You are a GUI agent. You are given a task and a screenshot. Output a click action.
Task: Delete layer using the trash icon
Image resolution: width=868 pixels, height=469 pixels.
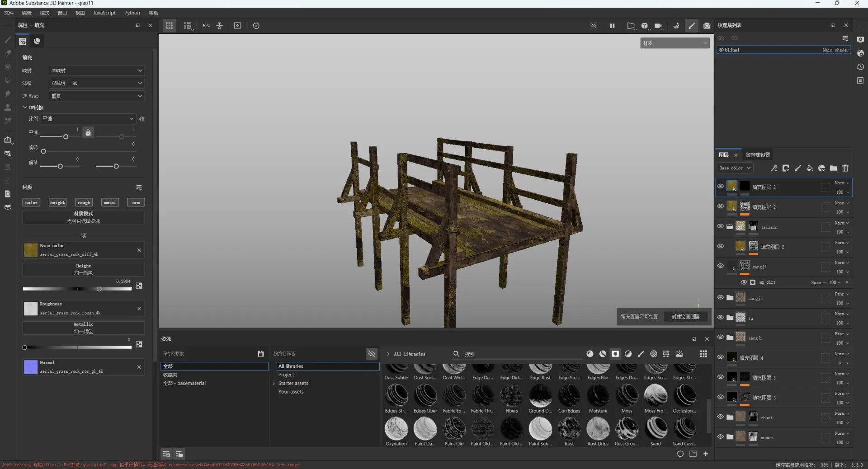coord(845,168)
